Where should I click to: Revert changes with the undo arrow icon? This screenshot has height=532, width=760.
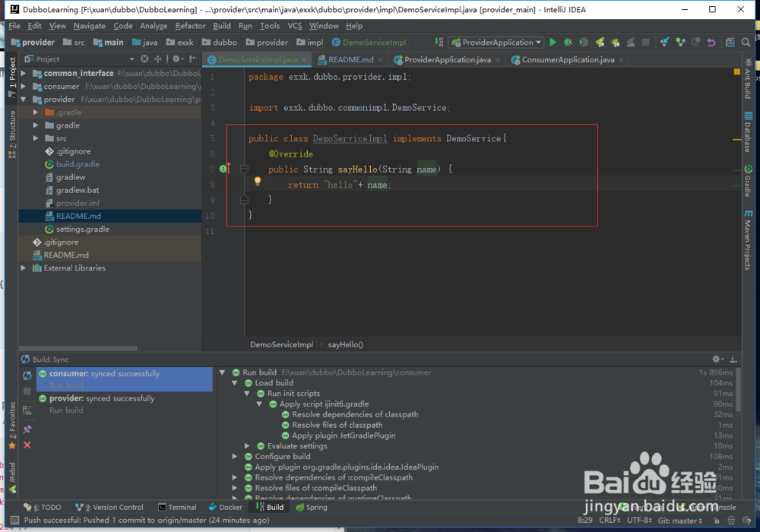tap(711, 42)
